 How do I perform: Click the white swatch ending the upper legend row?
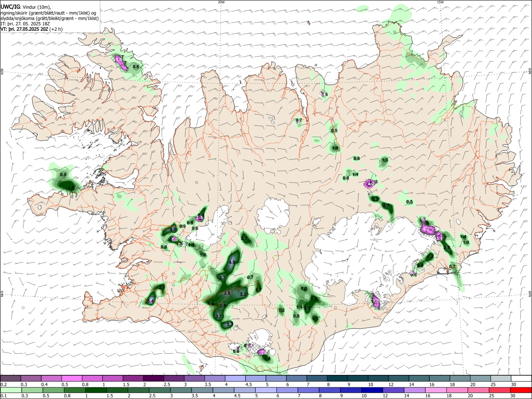point(521,378)
